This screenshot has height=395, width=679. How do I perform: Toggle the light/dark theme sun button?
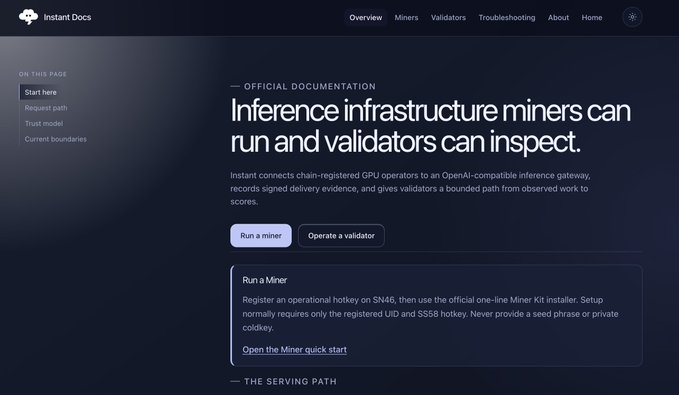pyautogui.click(x=632, y=17)
